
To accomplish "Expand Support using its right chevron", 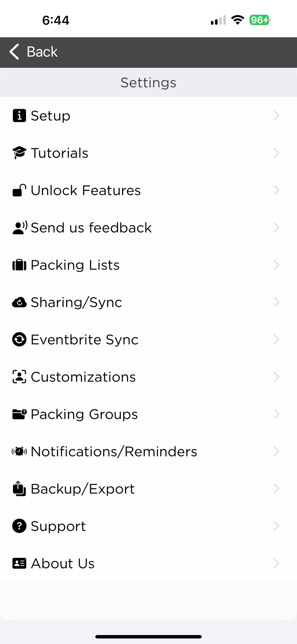I will coord(276,526).
